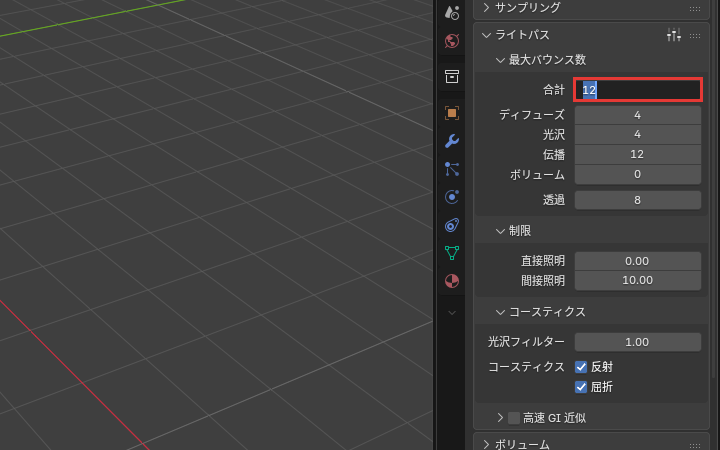The image size is (720, 450).
Task: Click the コースティクス row label beside 反射
Action: (x=526, y=367)
